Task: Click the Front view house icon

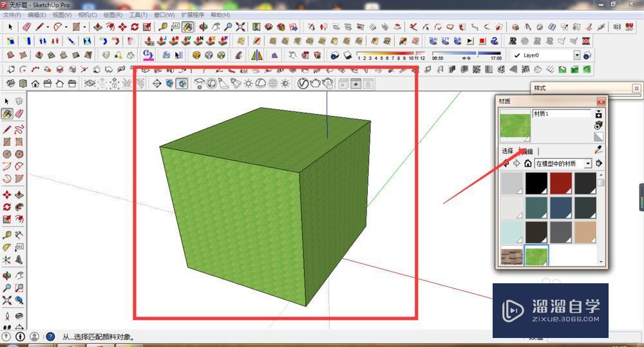Action: (x=35, y=83)
